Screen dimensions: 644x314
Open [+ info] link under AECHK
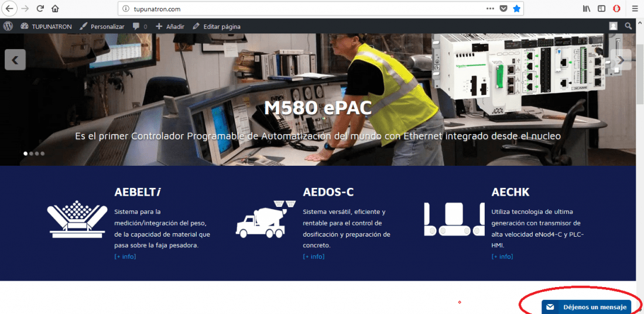point(502,257)
